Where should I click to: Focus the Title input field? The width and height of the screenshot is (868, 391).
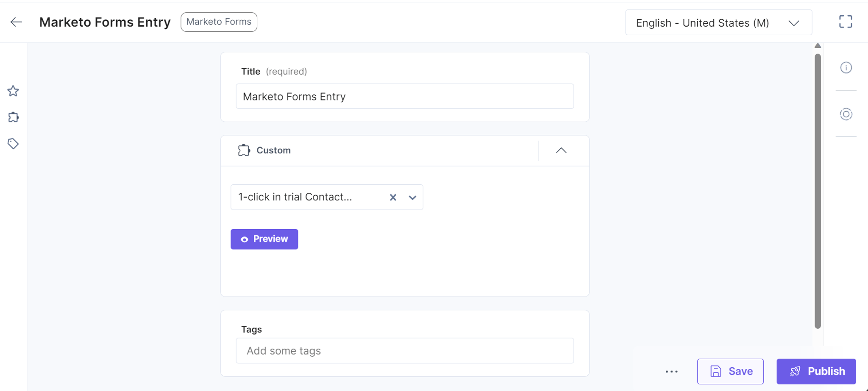405,97
